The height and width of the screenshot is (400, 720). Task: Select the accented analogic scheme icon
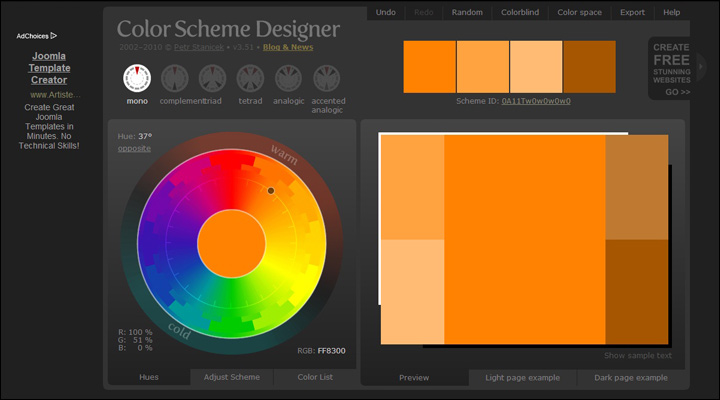pyautogui.click(x=327, y=78)
